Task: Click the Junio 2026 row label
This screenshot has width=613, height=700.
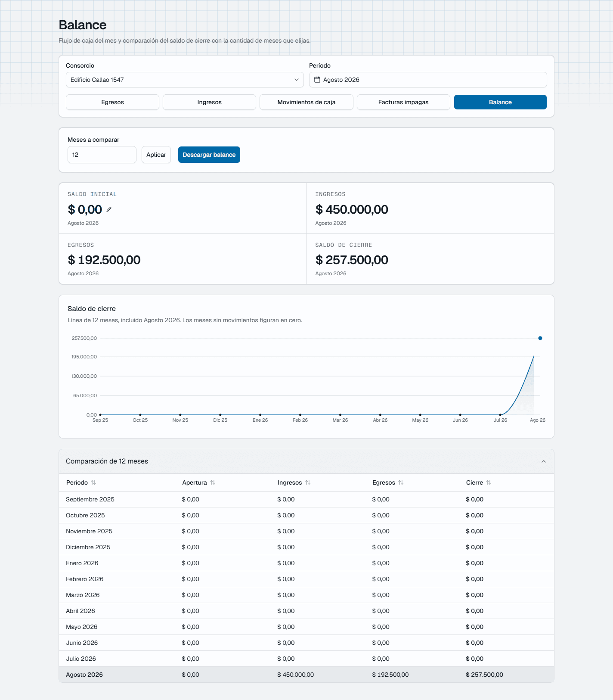Action: (x=82, y=643)
